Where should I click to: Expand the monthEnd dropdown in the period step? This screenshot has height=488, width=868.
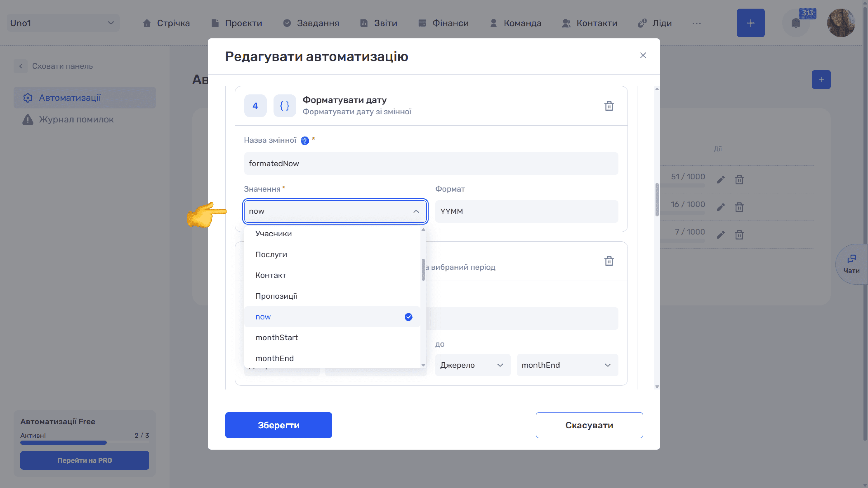[x=567, y=365]
